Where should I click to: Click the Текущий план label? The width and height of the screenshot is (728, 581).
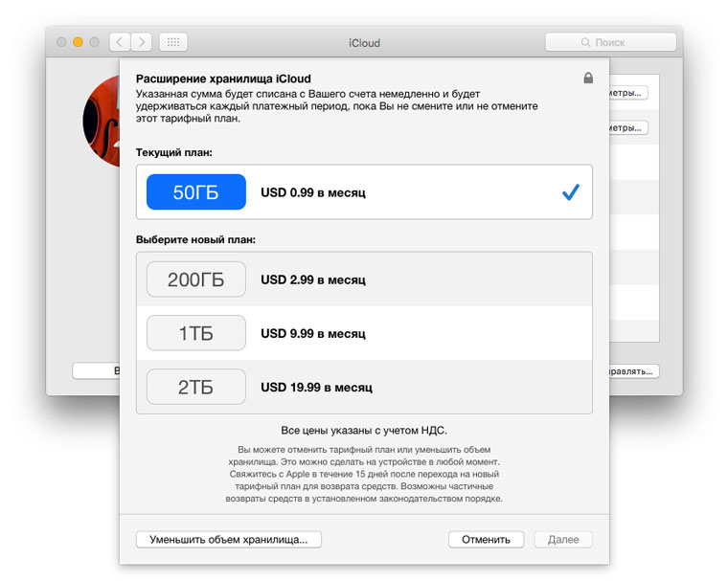(174, 153)
